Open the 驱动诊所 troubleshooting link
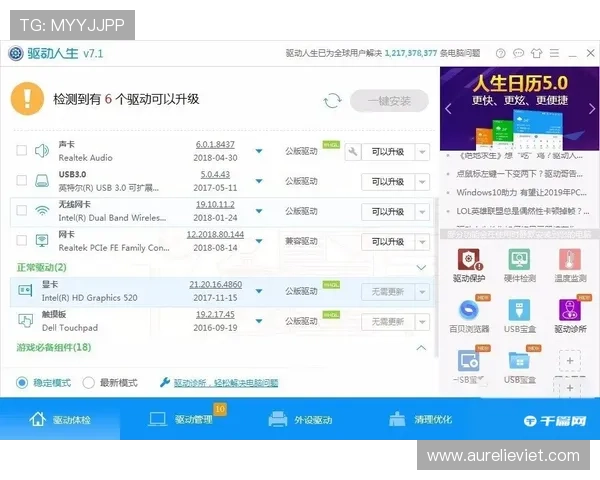The width and height of the screenshot is (600, 480). 226,383
